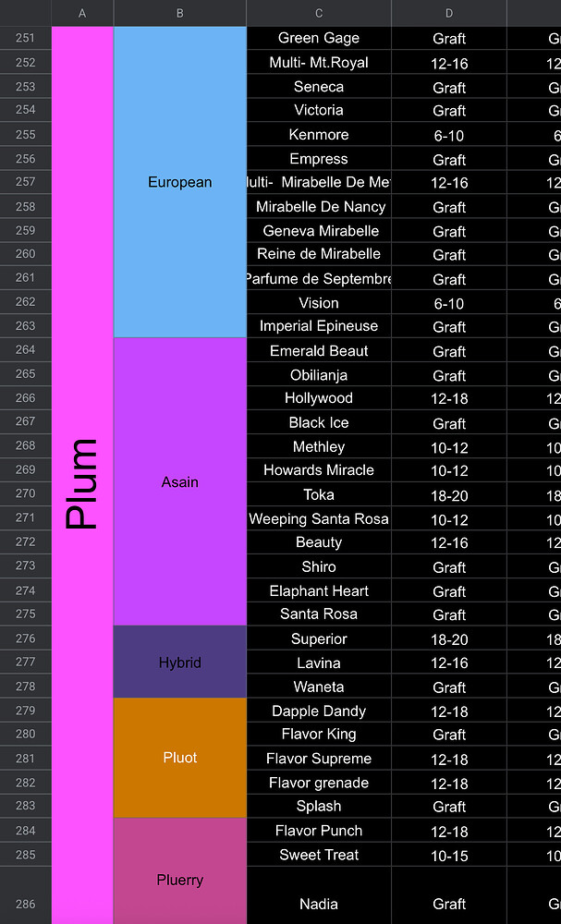Select the Green Gage cell
The width and height of the screenshot is (561, 924).
(319, 38)
